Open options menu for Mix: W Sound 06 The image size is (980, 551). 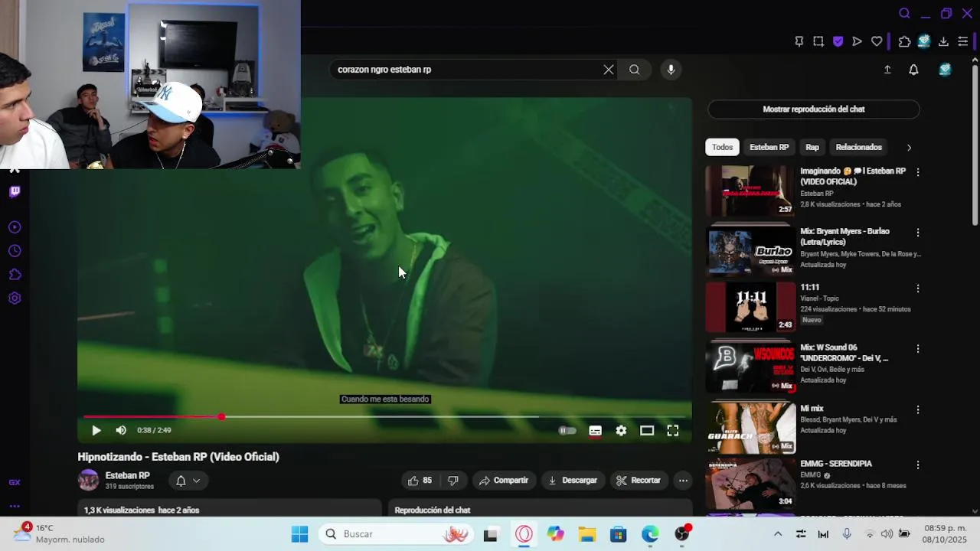(x=918, y=349)
